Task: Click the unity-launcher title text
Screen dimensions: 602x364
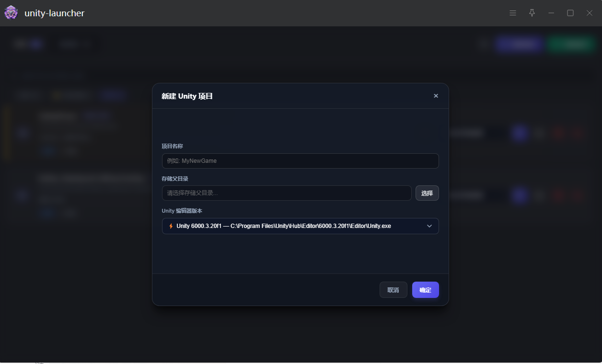Action: click(54, 13)
